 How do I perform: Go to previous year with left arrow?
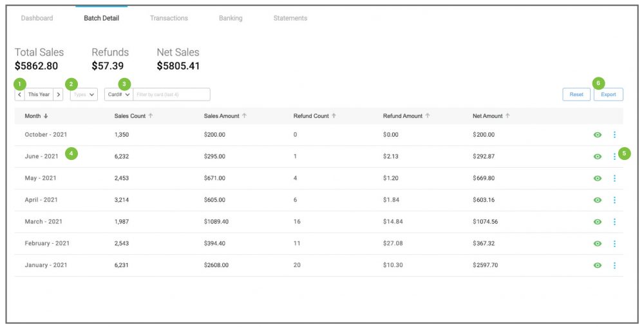click(x=19, y=94)
